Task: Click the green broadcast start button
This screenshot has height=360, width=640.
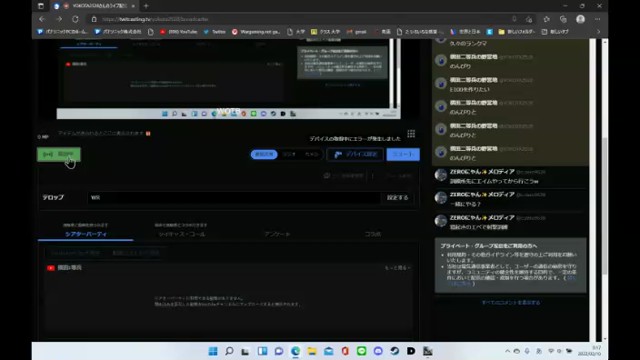Action: [59, 154]
